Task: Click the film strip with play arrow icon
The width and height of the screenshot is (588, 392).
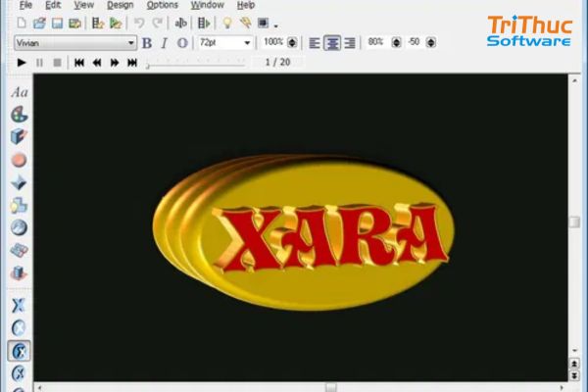Action: click(x=204, y=24)
